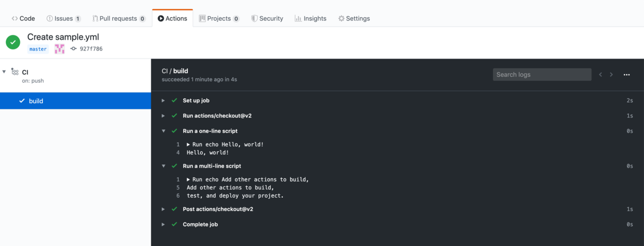Image resolution: width=644 pixels, height=246 pixels.
Task: Expand the Run actions/checkout@v2 step
Action: 164,115
